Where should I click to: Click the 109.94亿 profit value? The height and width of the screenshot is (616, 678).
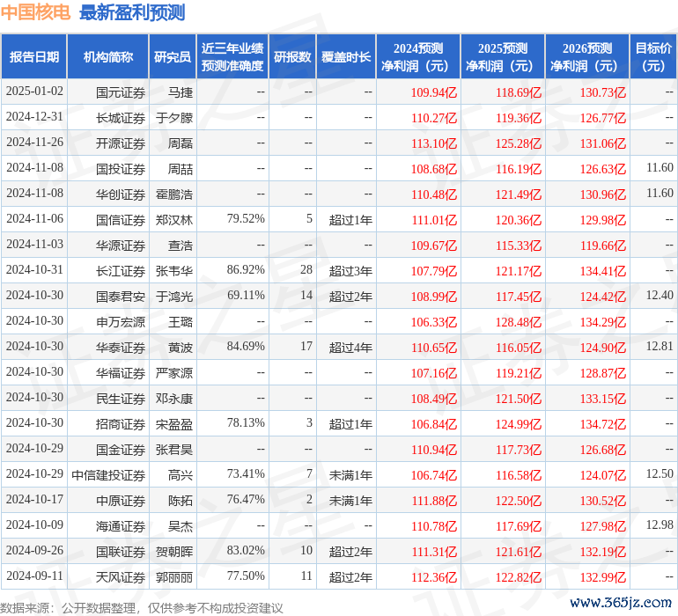coord(434,92)
